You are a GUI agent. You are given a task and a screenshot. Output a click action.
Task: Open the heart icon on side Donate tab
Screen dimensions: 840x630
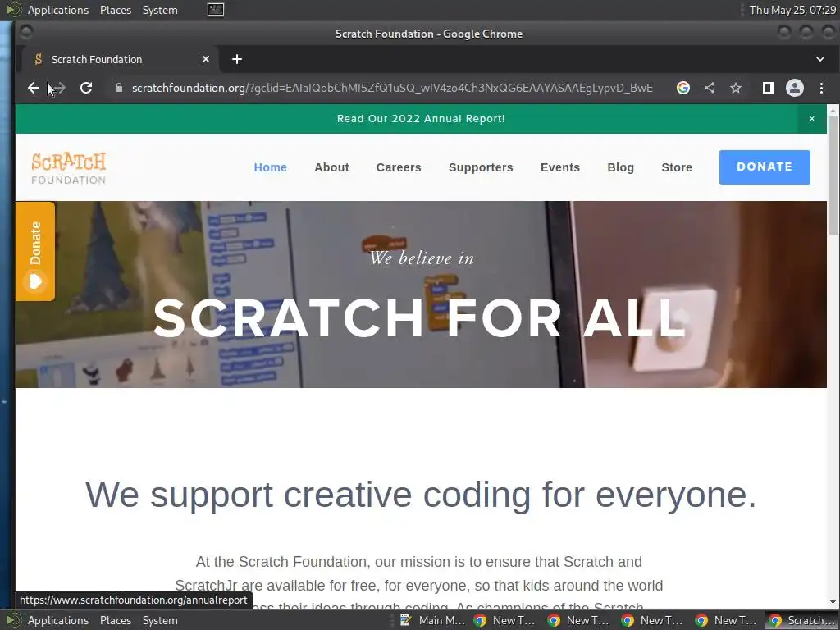point(35,281)
